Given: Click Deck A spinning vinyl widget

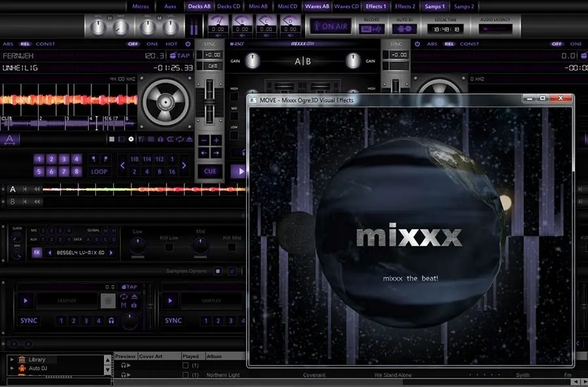Looking at the screenshot, I should pos(165,102).
